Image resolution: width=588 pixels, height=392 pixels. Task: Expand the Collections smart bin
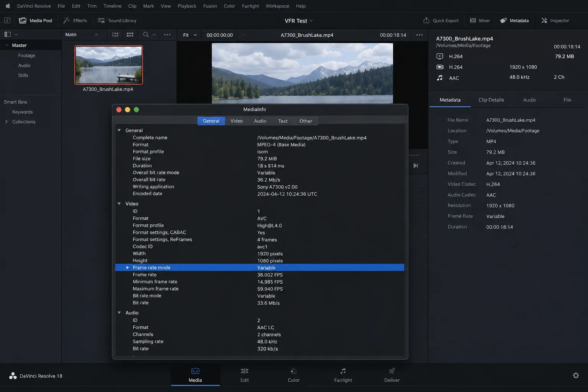click(x=7, y=122)
